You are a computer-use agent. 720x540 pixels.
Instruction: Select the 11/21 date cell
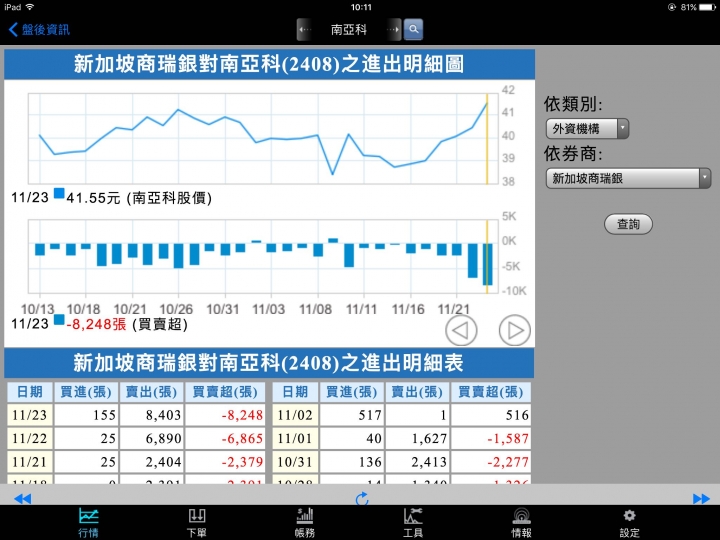(30, 462)
